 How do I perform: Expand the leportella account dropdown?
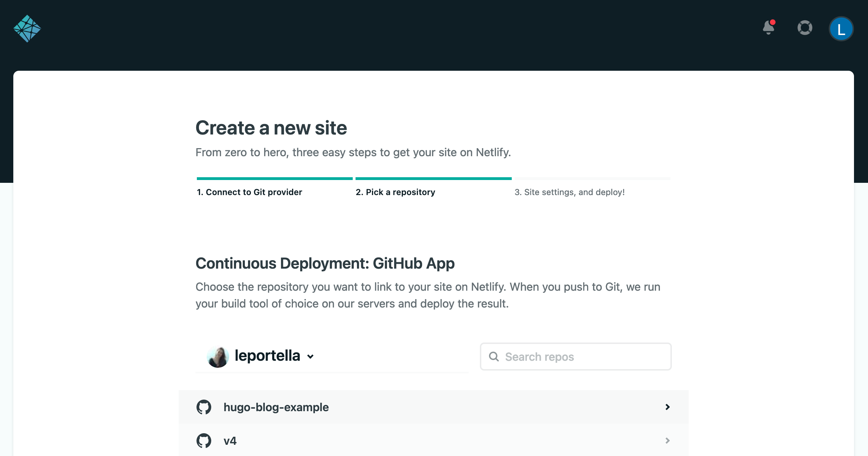click(310, 357)
